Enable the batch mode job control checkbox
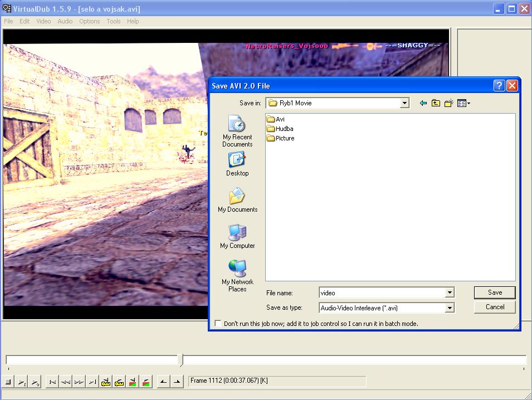 pos(218,323)
